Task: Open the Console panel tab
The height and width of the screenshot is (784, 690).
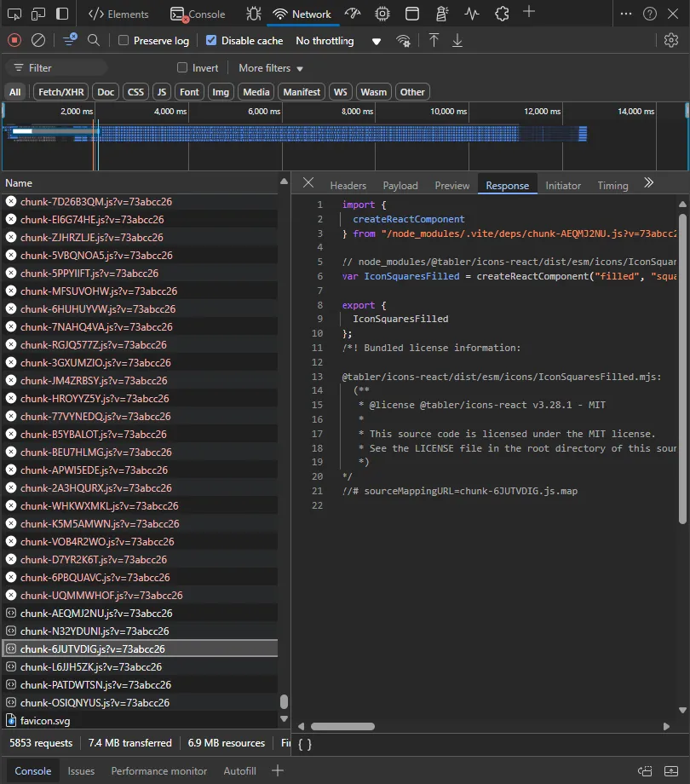Action: point(198,14)
